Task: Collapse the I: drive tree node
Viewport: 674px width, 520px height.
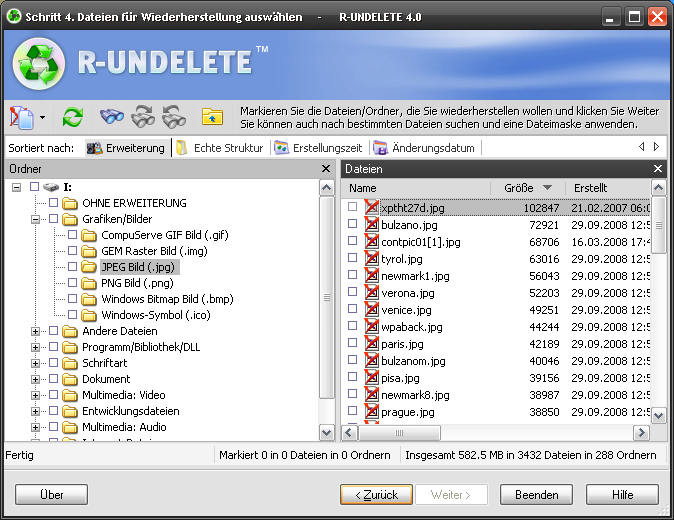Action: click(16, 187)
